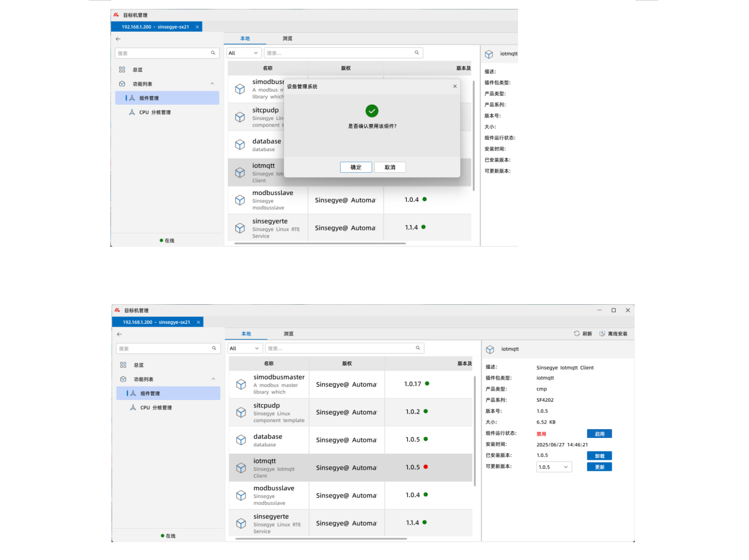The height and width of the screenshot is (560, 749).
Task: Click sinsegyerte package cube icon in upper window
Action: tap(240, 228)
